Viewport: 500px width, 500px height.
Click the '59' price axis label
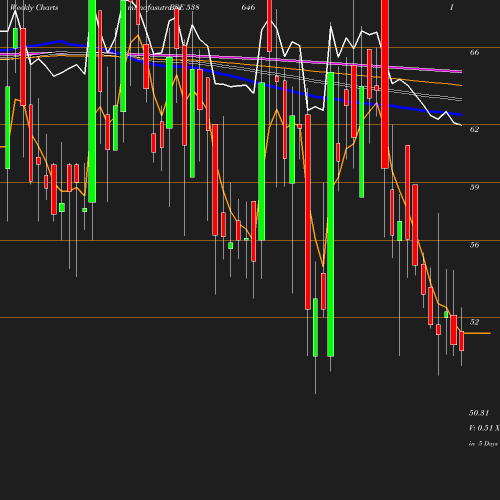pyautogui.click(x=474, y=187)
